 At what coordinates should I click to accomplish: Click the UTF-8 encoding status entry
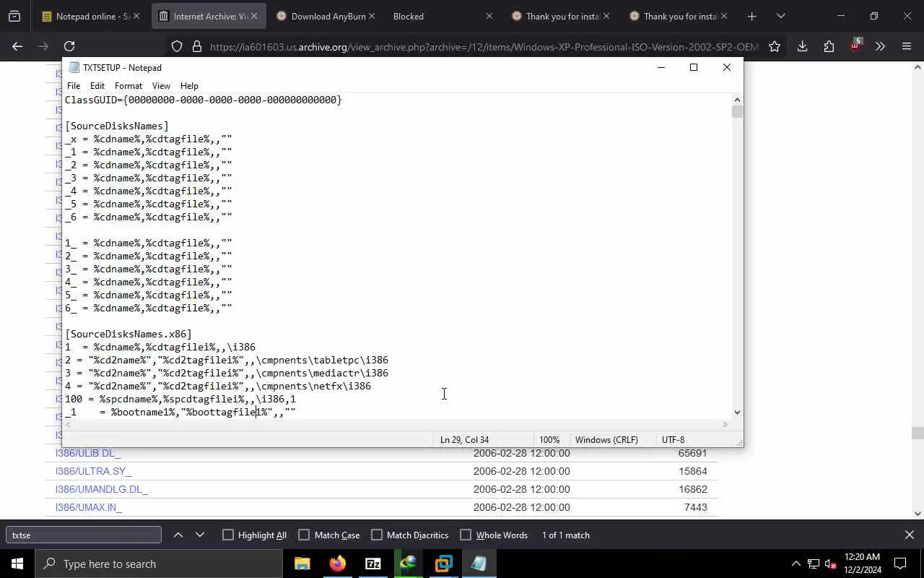pyautogui.click(x=674, y=439)
